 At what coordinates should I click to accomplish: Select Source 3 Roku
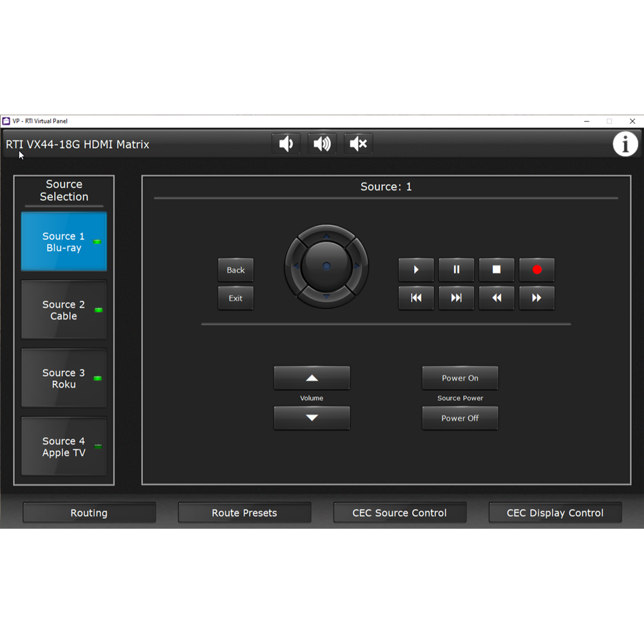(64, 378)
